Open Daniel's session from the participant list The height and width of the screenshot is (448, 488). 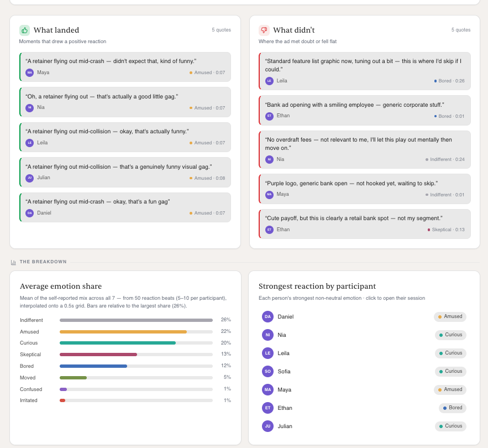(364, 316)
